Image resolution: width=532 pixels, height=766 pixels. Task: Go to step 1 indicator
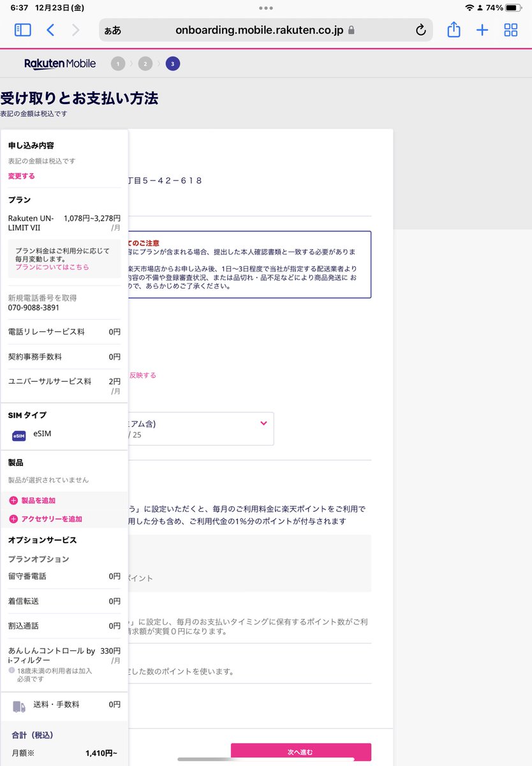pos(117,63)
